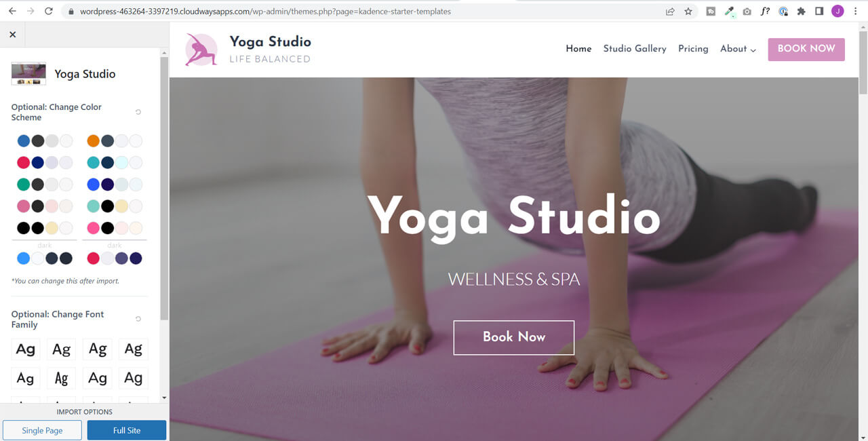Select the orange and dark-gray color scheme
Viewport: 868px width, 441px height.
(x=115, y=141)
